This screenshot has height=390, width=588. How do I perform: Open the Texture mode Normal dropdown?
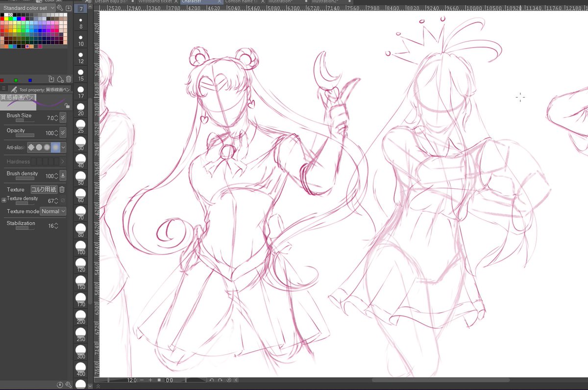(53, 211)
